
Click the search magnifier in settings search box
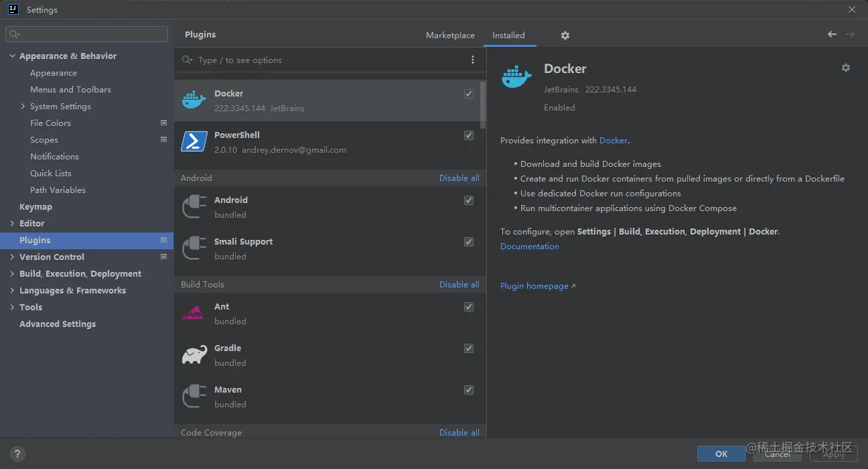point(15,34)
